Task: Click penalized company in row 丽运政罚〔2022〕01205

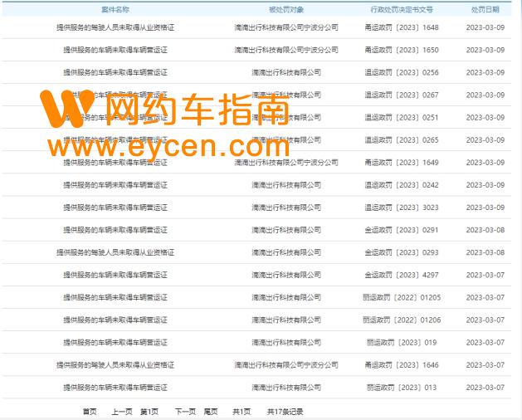Action: pyautogui.click(x=286, y=297)
